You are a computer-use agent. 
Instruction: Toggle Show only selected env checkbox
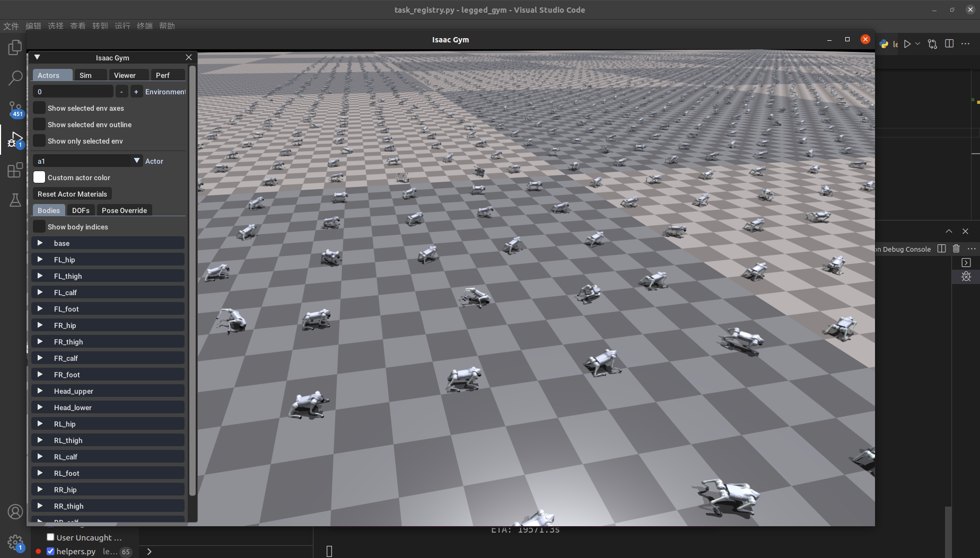(x=39, y=141)
